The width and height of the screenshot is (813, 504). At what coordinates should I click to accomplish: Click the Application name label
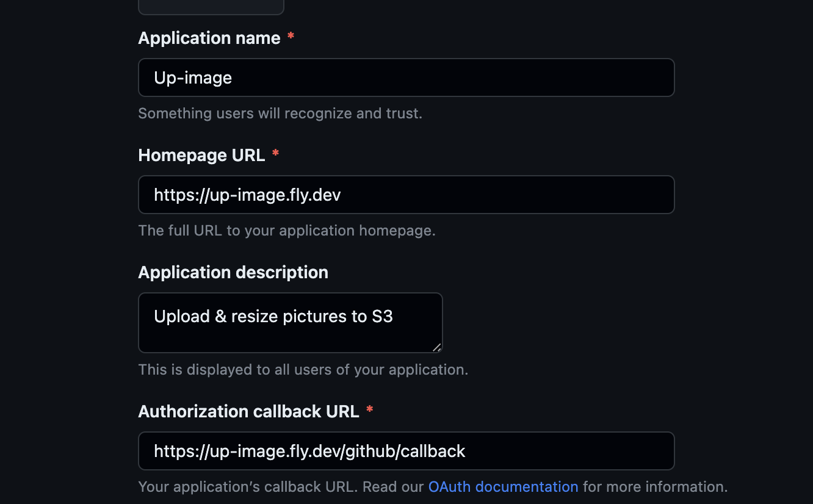click(210, 38)
